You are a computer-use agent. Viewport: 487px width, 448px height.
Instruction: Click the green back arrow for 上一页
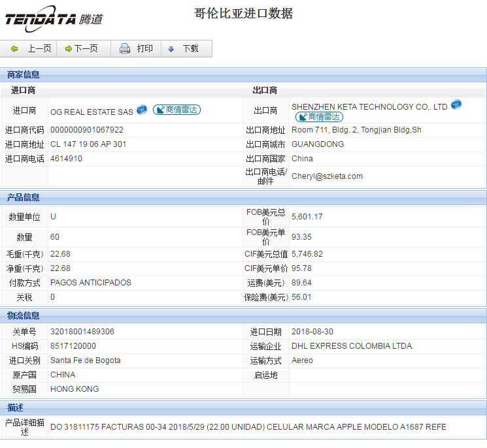15,49
